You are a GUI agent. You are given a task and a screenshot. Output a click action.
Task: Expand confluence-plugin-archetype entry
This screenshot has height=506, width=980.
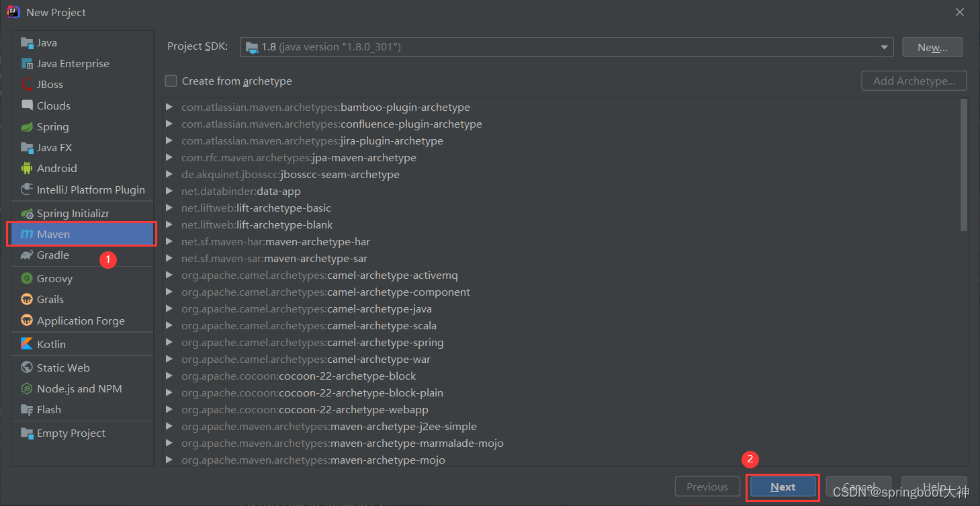(169, 124)
